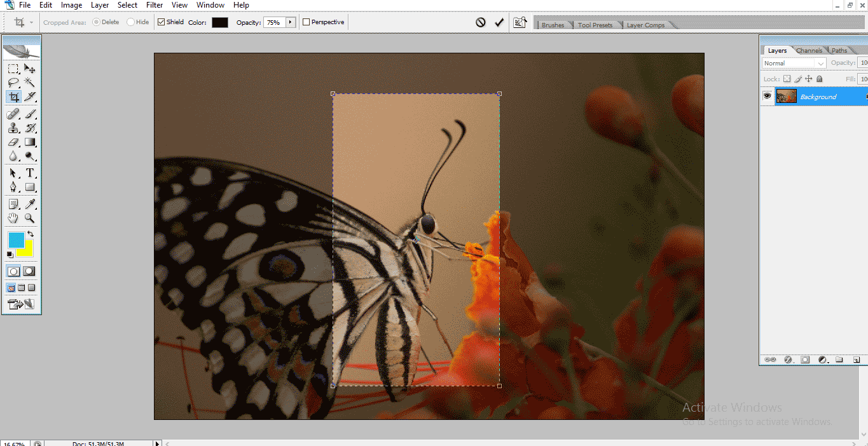Toggle lock transparent pixels

[x=787, y=79]
